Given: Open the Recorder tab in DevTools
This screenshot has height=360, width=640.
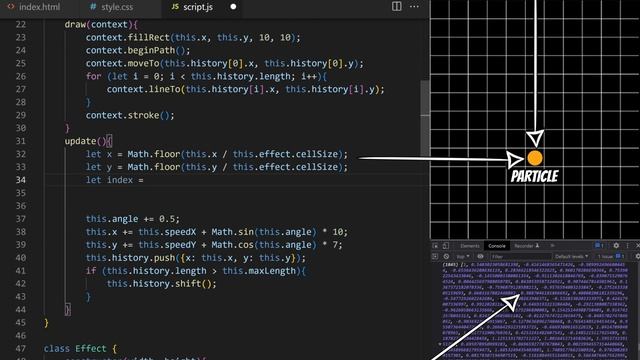Looking at the screenshot, I should (527, 246).
